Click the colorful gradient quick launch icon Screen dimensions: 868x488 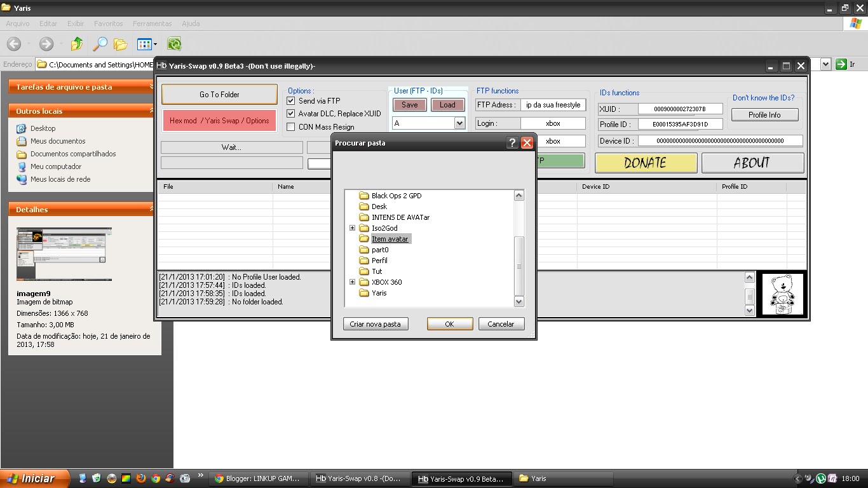[126, 478]
